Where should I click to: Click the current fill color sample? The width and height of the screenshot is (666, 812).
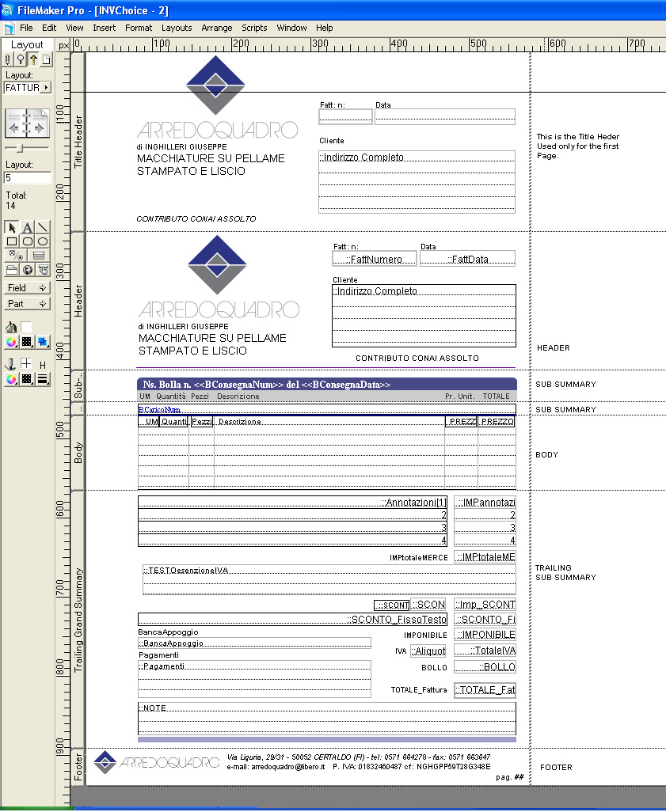(26, 326)
